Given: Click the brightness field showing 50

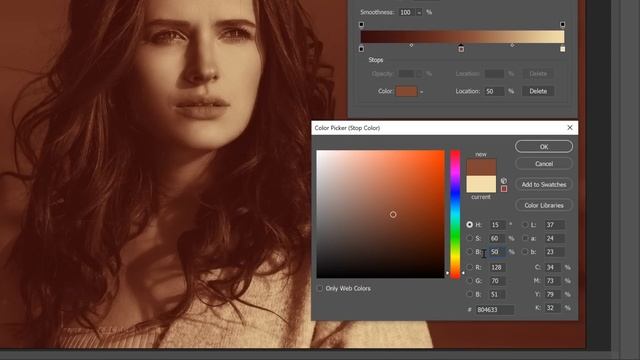Looking at the screenshot, I should click(498, 251).
